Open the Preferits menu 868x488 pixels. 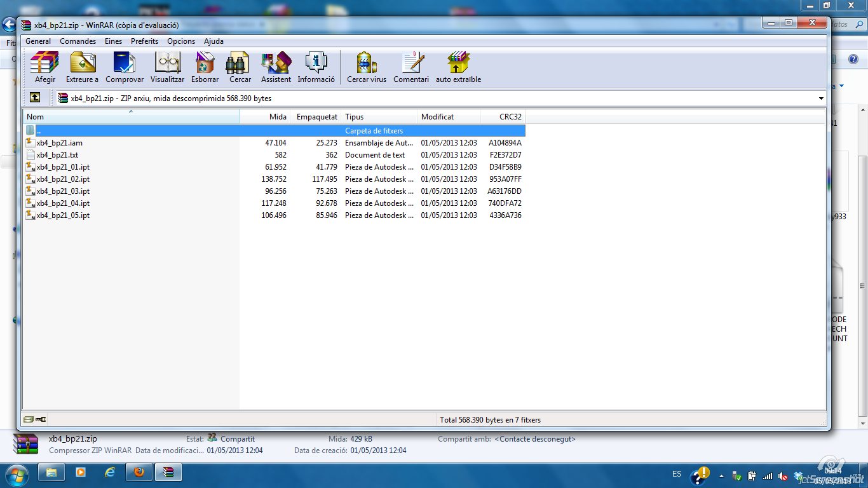[144, 41]
